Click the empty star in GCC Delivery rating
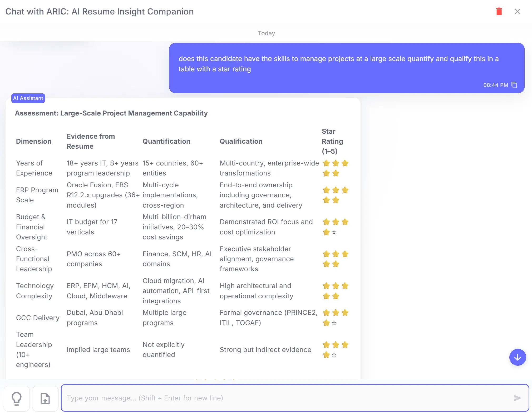The width and height of the screenshot is (532, 417). [334, 323]
